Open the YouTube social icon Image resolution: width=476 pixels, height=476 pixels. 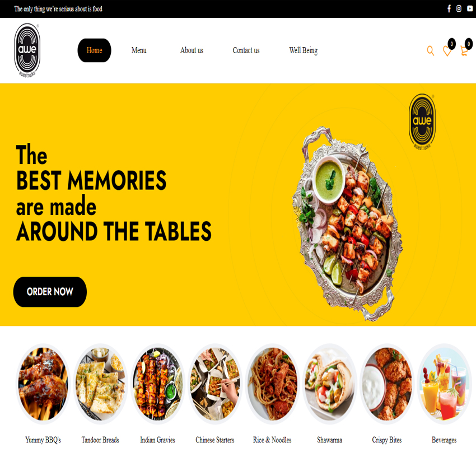pyautogui.click(x=470, y=9)
